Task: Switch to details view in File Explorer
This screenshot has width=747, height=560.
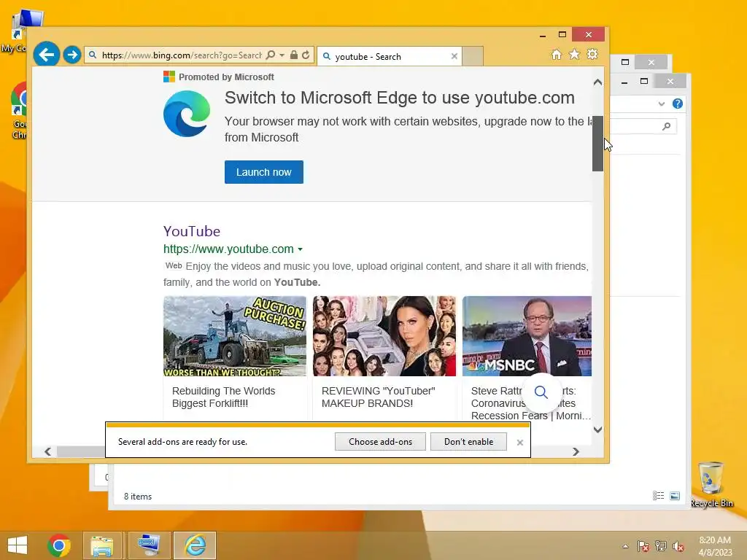Action: (659, 496)
